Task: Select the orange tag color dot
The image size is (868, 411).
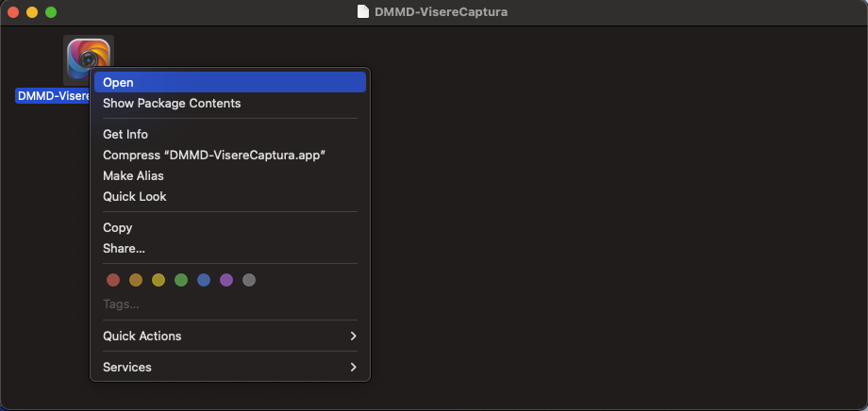Action: coord(136,280)
